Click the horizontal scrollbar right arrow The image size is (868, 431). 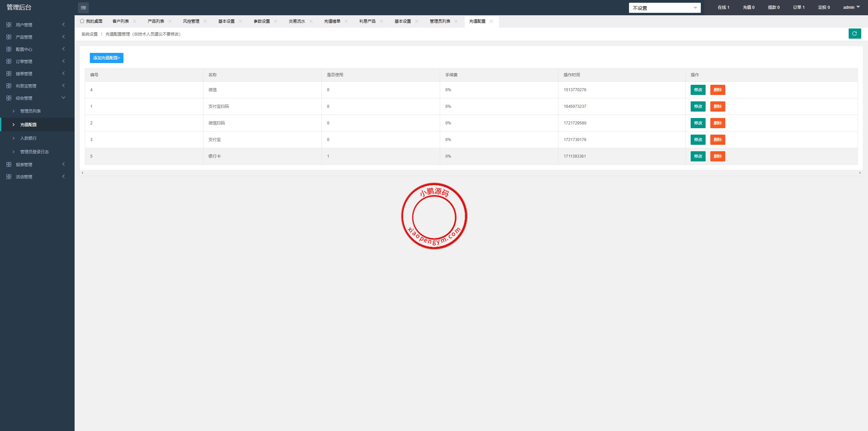(860, 173)
